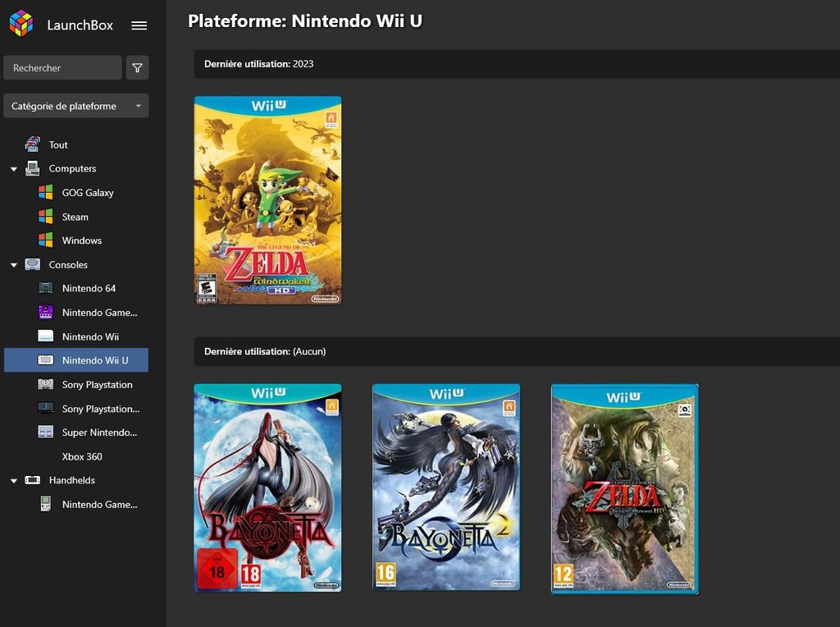Collapse the Handhelds tree category
This screenshot has width=840, height=627.
(14, 481)
